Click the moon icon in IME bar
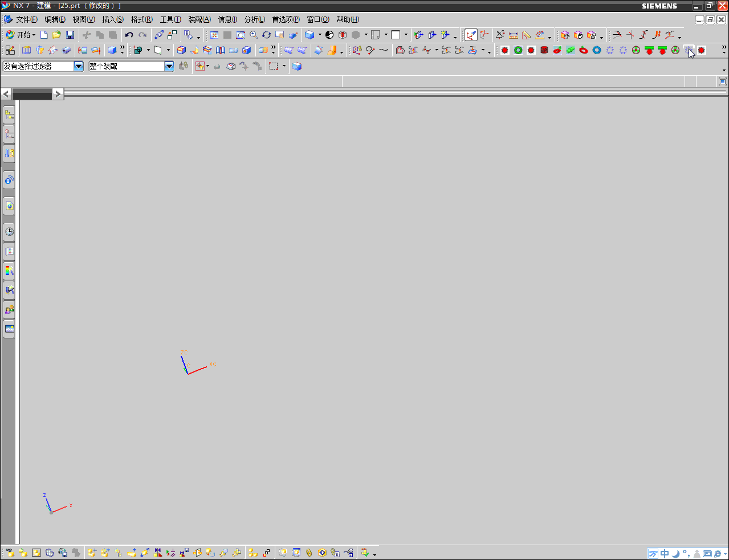 point(676,554)
